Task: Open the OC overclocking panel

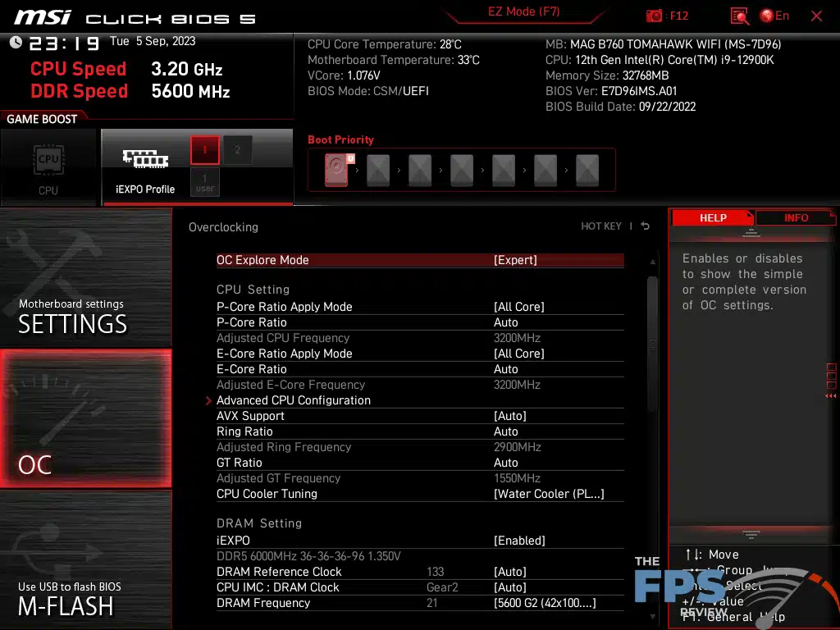Action: (85, 418)
